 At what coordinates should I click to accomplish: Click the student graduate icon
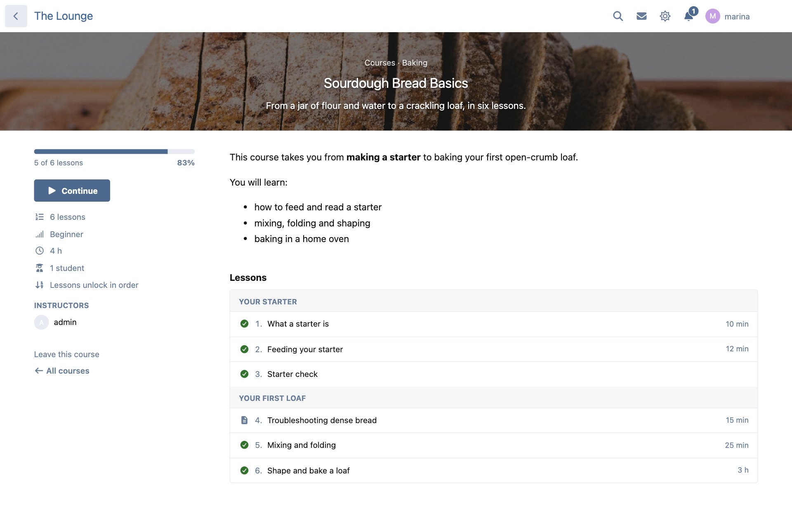(x=40, y=268)
